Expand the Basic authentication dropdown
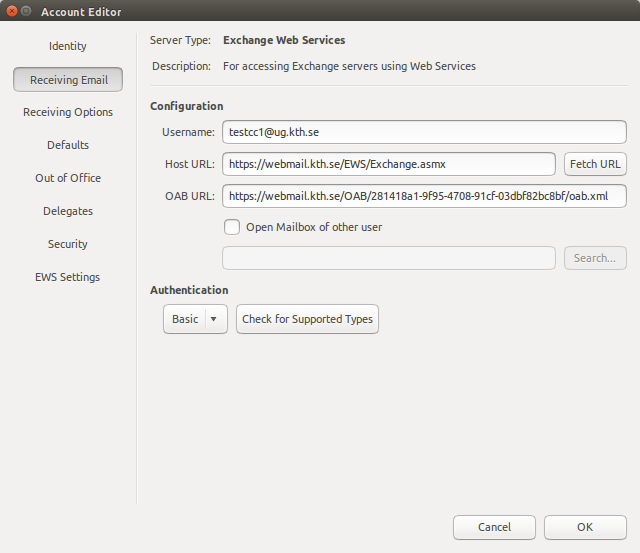Screen dimensions: 640x553 pyautogui.click(x=195, y=319)
